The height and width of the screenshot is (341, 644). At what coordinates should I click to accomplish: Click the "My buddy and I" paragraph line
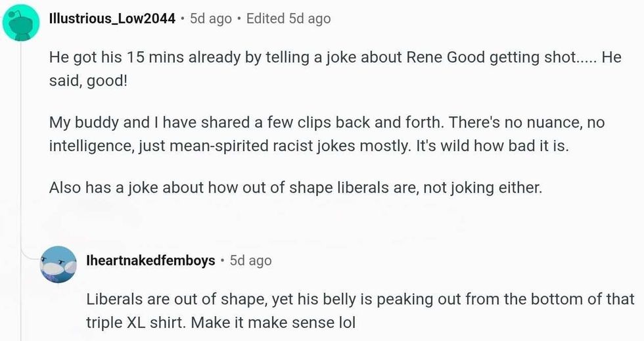[x=327, y=122]
